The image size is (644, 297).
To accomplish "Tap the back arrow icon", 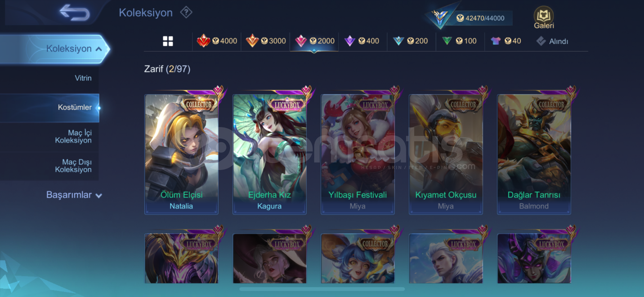I will pyautogui.click(x=75, y=13).
